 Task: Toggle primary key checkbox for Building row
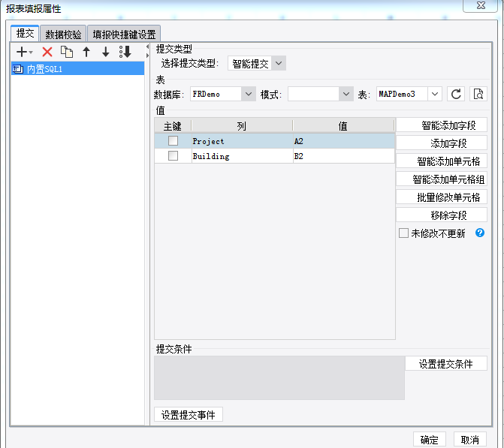pyautogui.click(x=174, y=156)
